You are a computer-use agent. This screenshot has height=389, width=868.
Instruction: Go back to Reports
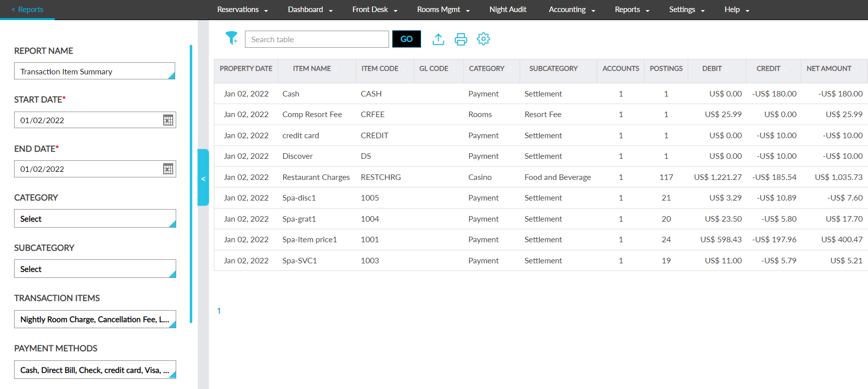[x=28, y=10]
